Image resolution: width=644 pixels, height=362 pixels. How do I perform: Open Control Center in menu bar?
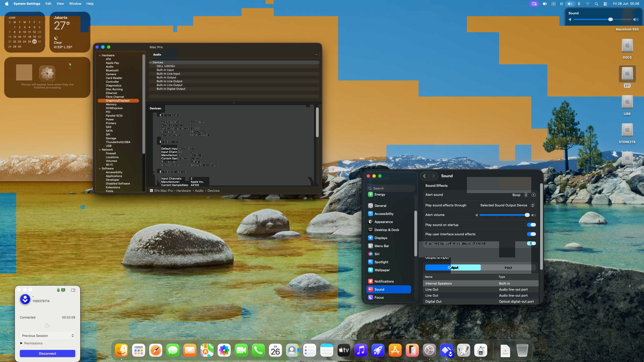(605, 4)
